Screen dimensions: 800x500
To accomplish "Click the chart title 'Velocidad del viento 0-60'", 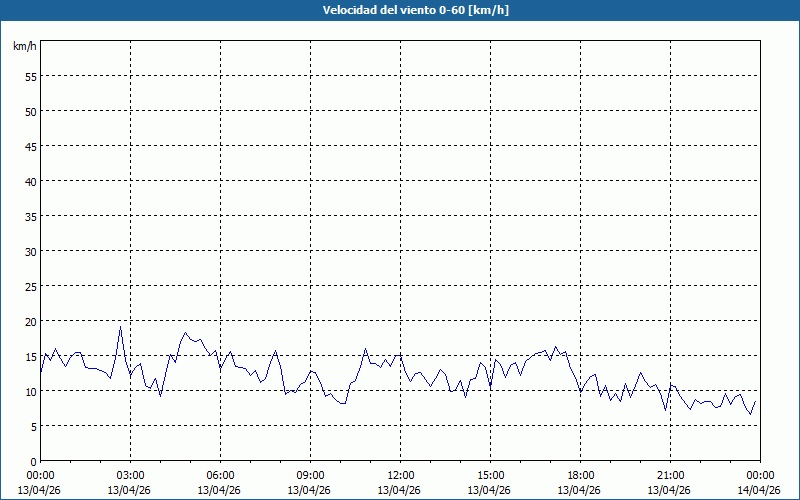I will [400, 11].
